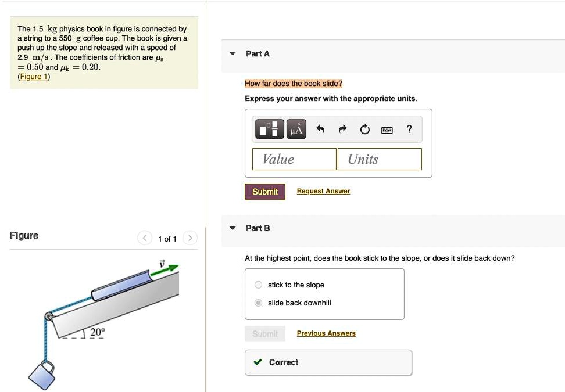The height and width of the screenshot is (392, 565).
Task: Select 'slide back downhill' option
Action: [x=259, y=303]
